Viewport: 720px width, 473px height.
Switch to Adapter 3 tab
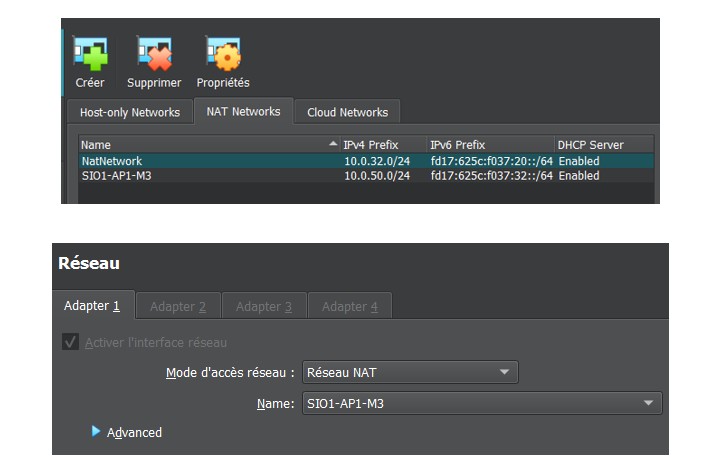(x=264, y=307)
